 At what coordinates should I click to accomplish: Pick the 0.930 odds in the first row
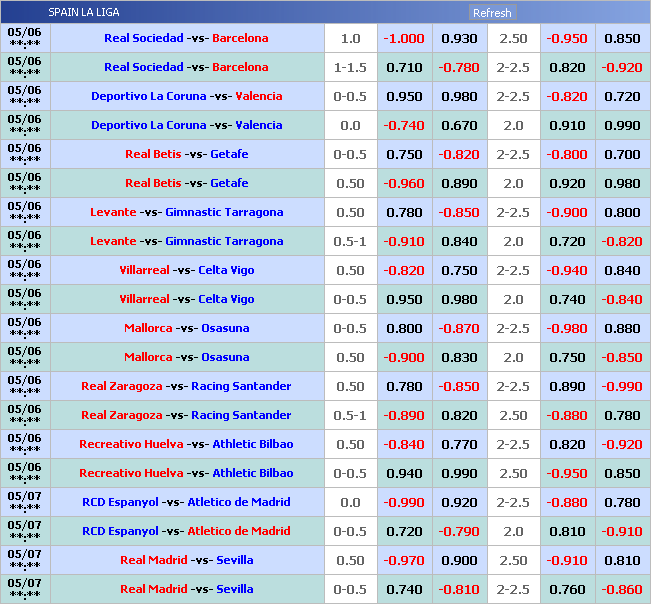(x=459, y=39)
